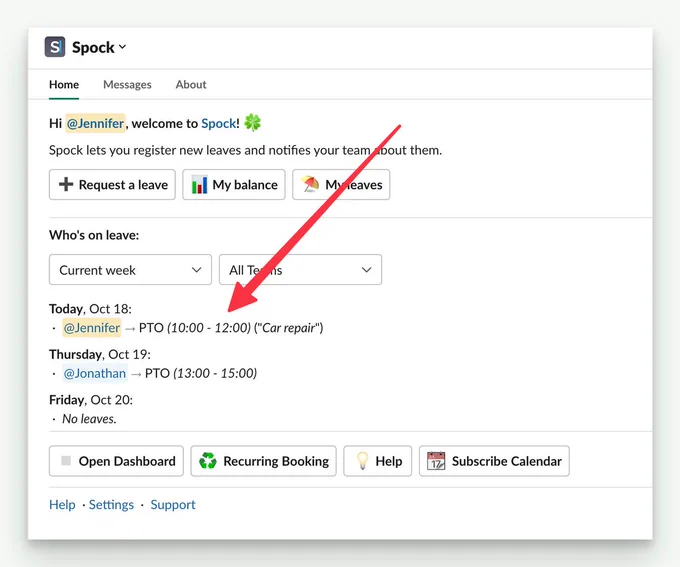Click the Recurring Booking button
The height and width of the screenshot is (567, 680).
pyautogui.click(x=264, y=461)
